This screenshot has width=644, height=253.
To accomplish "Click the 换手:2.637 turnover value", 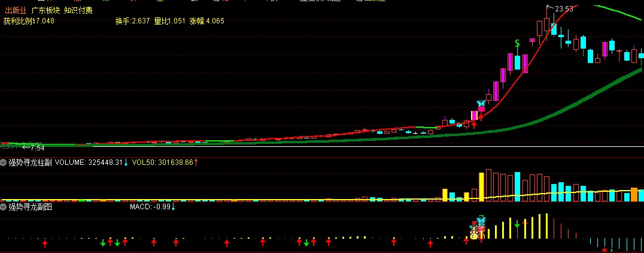I will 133,20.
